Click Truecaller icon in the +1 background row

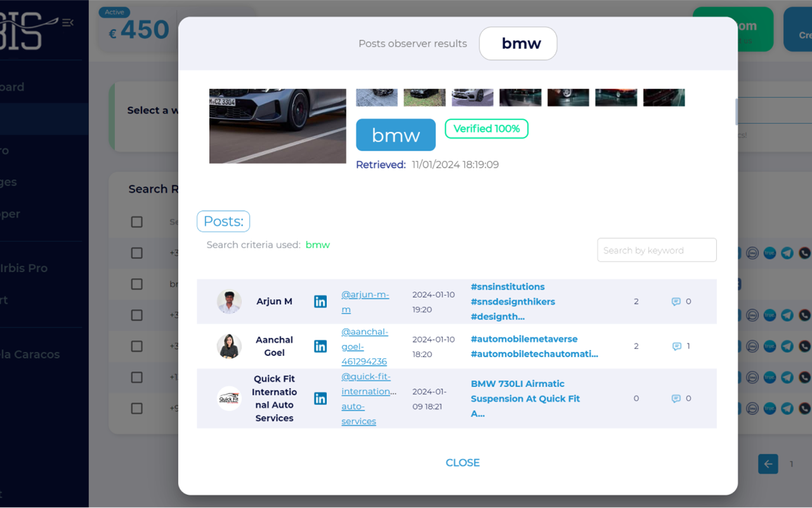[769, 377]
